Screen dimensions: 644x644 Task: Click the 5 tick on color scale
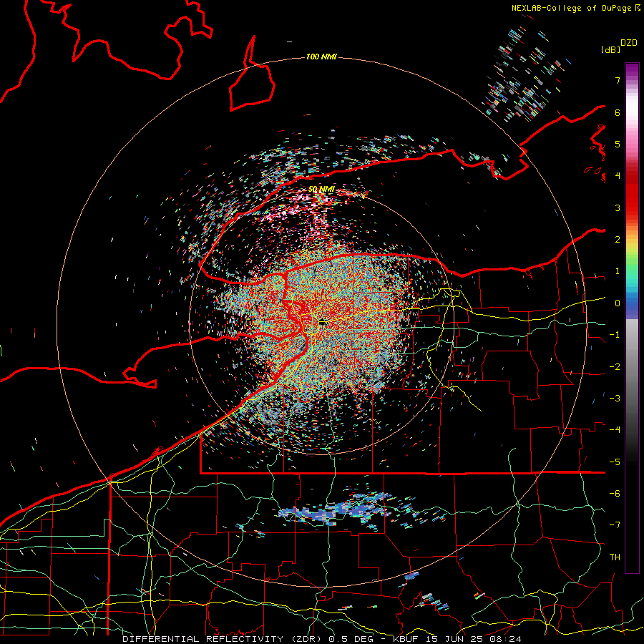tap(618, 144)
